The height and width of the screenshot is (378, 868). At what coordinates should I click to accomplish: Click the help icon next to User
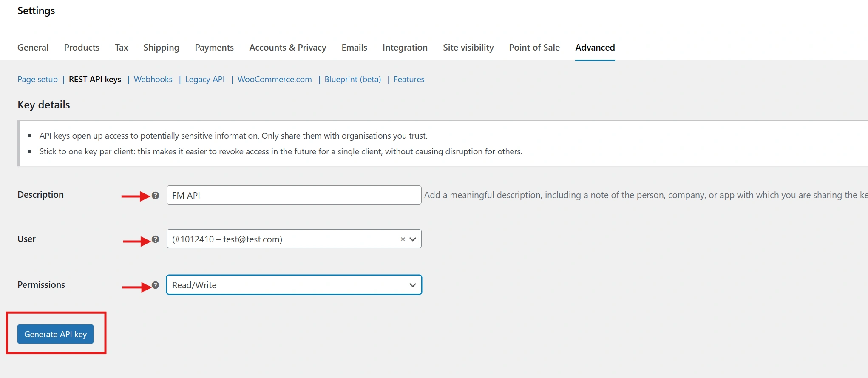(x=156, y=239)
